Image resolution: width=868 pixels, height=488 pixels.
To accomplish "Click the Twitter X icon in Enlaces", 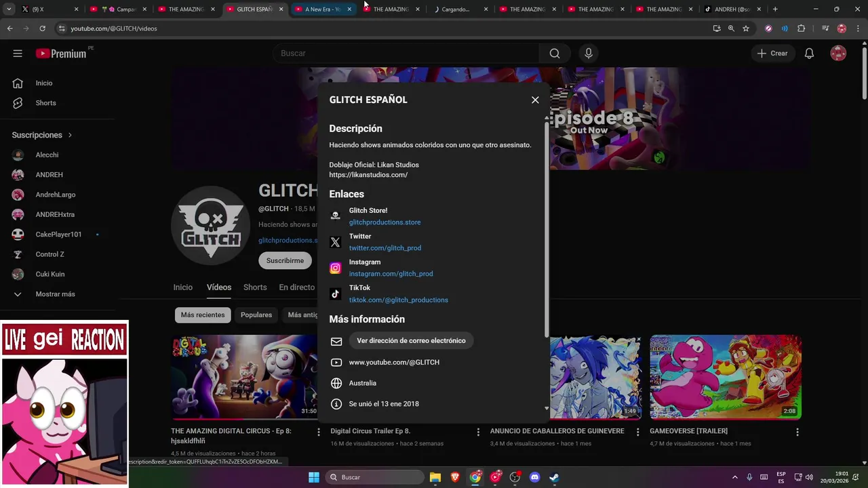I will [335, 242].
